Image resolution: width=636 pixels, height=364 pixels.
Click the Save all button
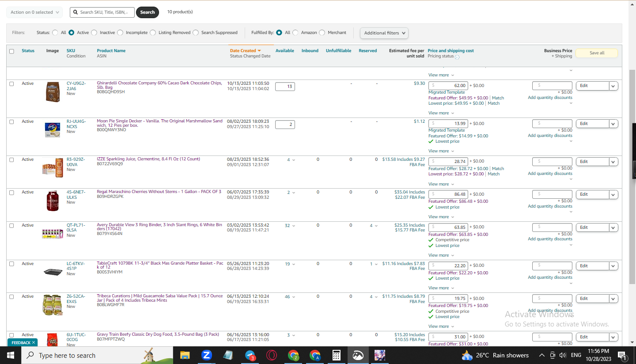[597, 53]
